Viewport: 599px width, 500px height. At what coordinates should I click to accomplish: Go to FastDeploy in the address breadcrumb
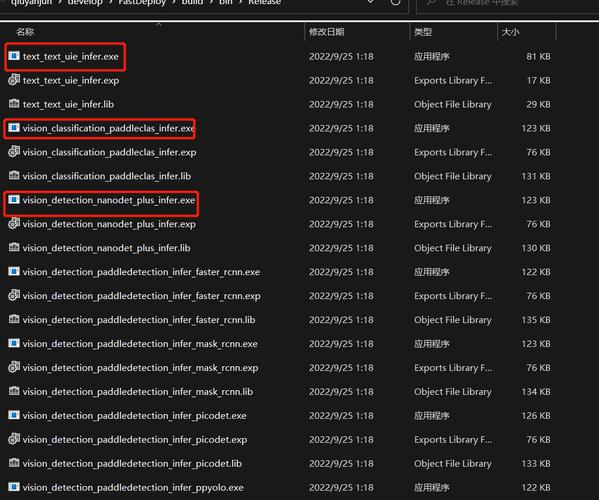pos(142,2)
